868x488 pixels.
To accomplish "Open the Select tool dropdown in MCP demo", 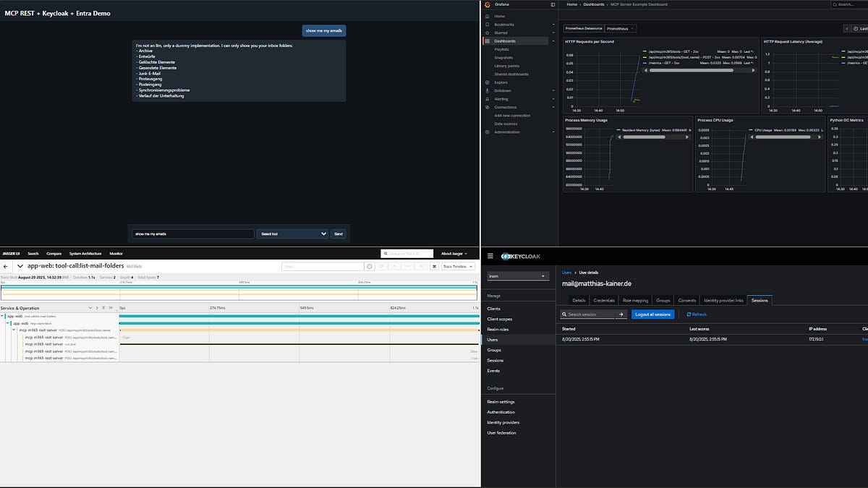I will point(293,234).
